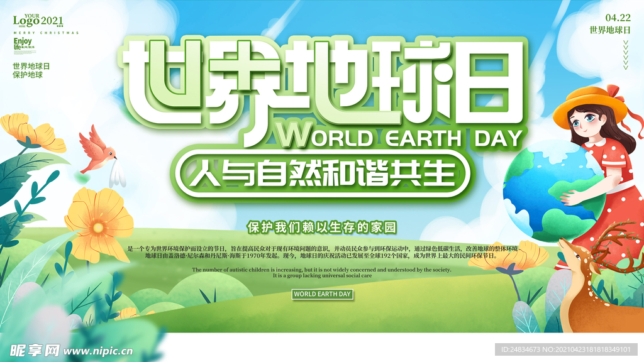Click the downward chevron arrows column
Viewport: 644px width, 362px height.
pyautogui.click(x=626, y=55)
